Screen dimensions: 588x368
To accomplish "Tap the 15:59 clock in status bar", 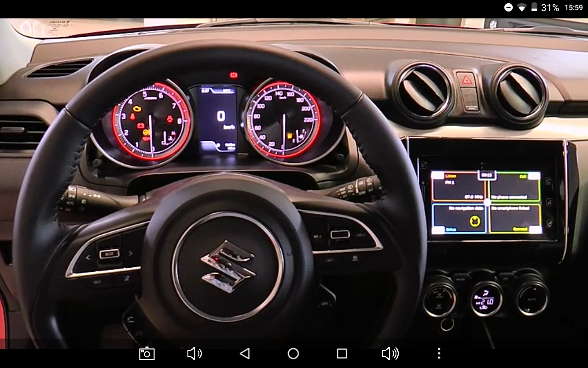I will click(x=573, y=7).
